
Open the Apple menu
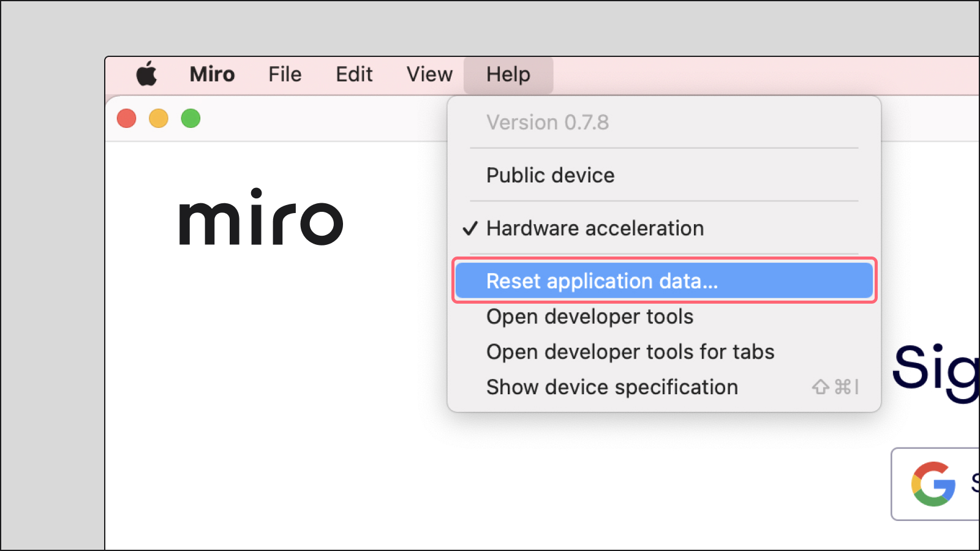146,75
